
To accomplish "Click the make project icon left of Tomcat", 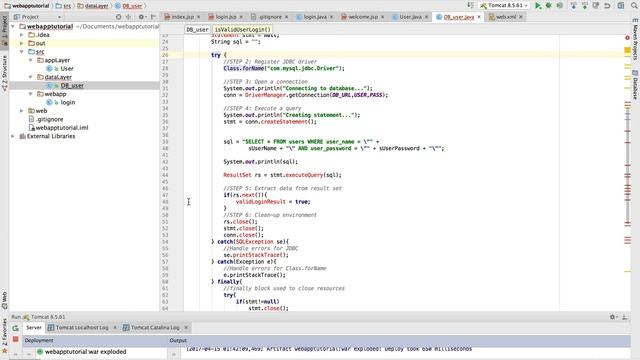I will coord(470,6).
